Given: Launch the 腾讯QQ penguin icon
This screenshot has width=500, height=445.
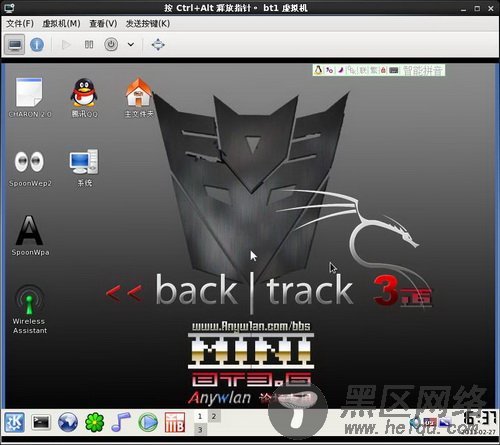Looking at the screenshot, I should tap(84, 98).
